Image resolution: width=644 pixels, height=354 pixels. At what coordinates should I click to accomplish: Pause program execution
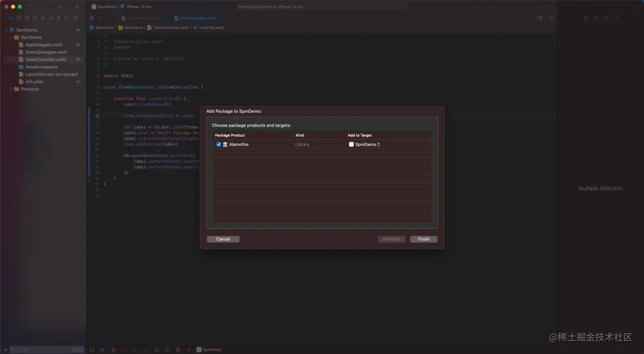[113, 350]
